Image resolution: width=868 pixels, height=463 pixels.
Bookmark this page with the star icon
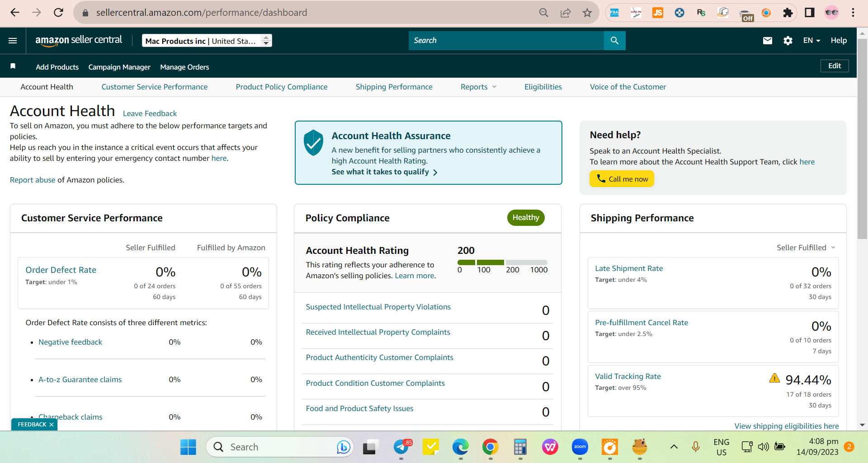click(x=587, y=13)
